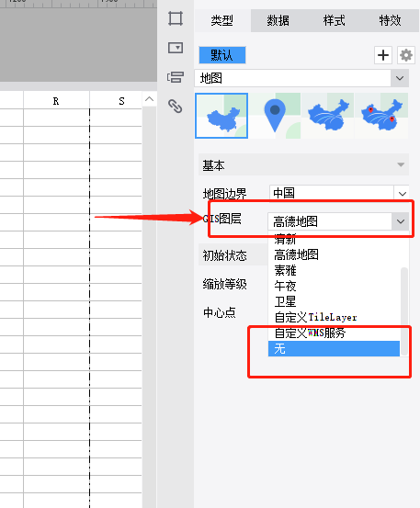The width and height of the screenshot is (420, 508).
Task: Switch to the 样式 tab
Action: pos(335,20)
